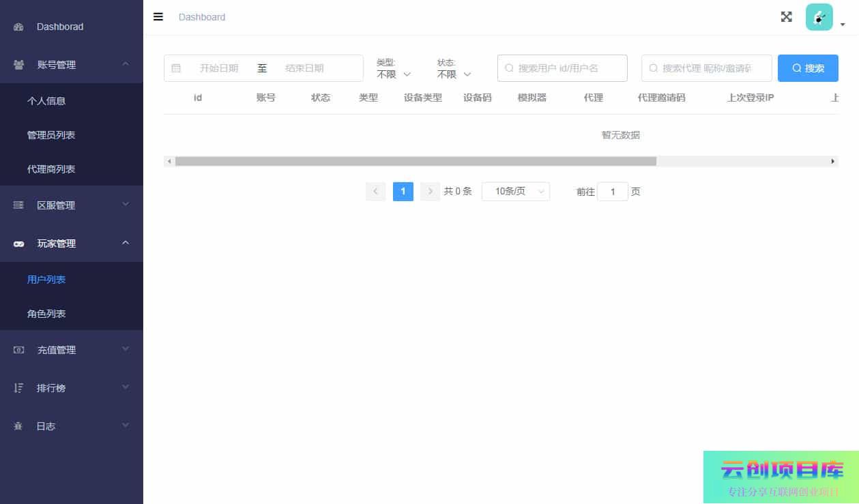Click the hamburger menu collapse icon
The height and width of the screenshot is (504, 859).
point(158,17)
